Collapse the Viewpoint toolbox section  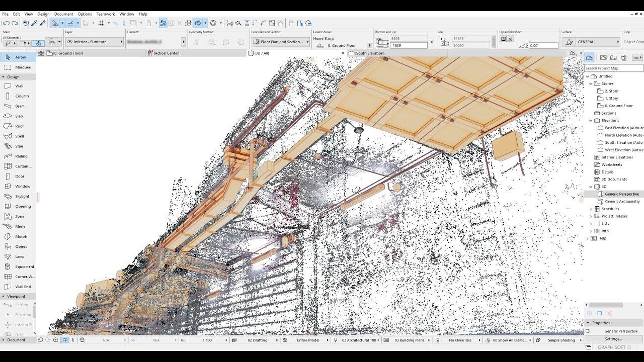[18, 297]
